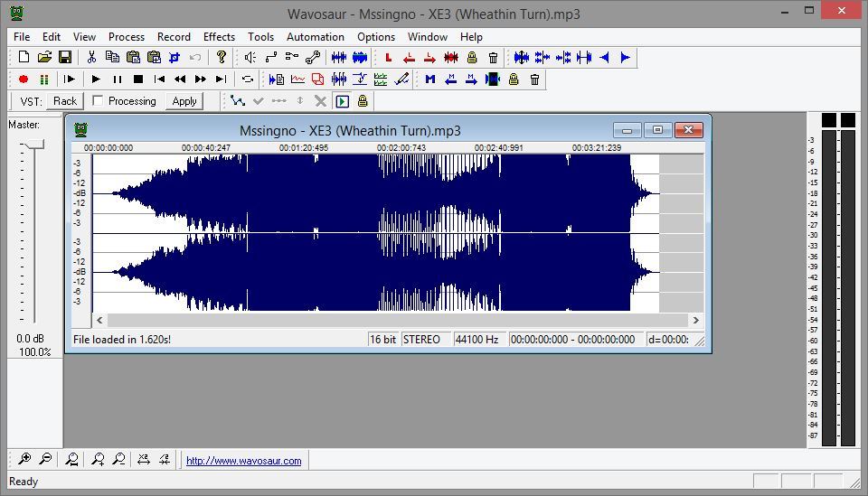Jump to start of the audio

pos(159,80)
